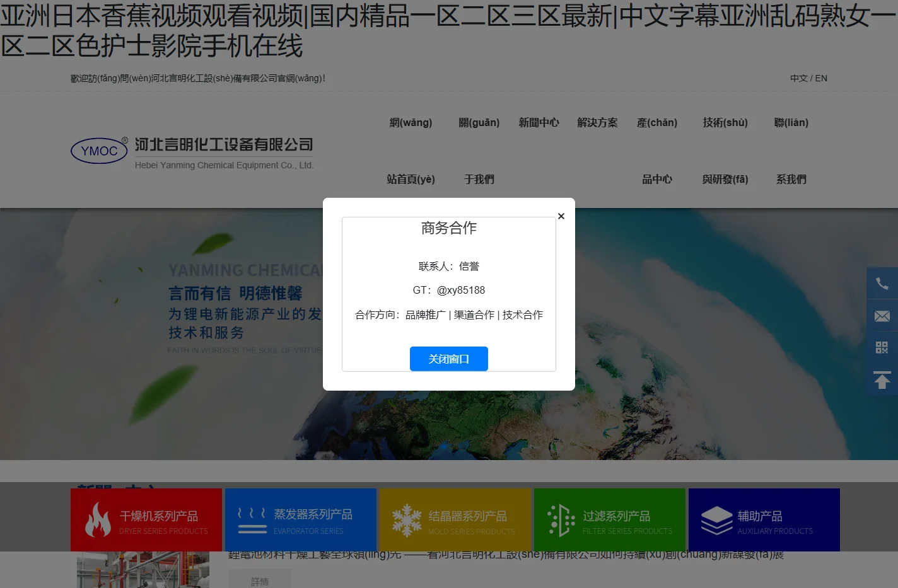Click the 结晶器系列产品 text label

click(468, 516)
